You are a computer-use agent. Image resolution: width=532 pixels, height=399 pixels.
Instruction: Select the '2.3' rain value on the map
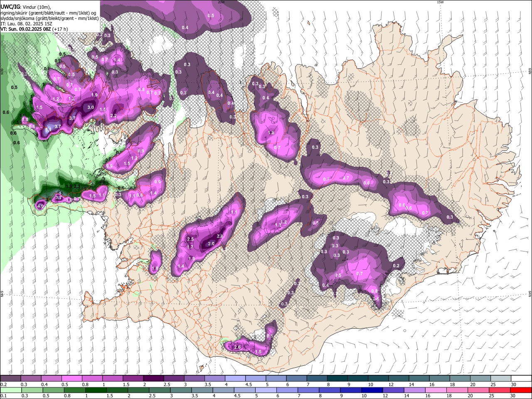76,187
